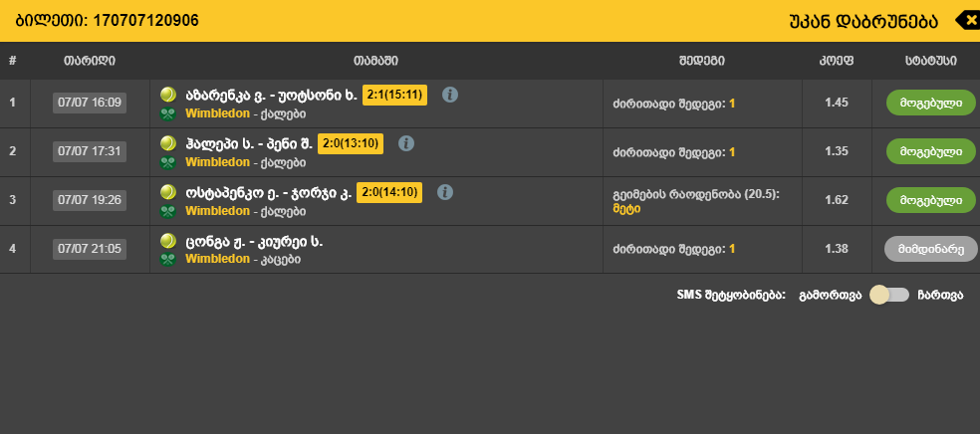Click the შედეგი column header

702,61
